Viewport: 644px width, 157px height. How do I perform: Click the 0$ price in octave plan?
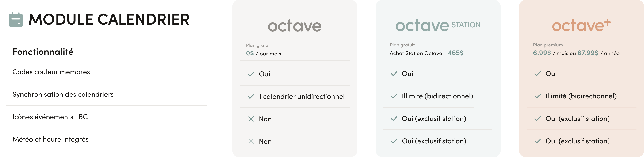pos(250,53)
